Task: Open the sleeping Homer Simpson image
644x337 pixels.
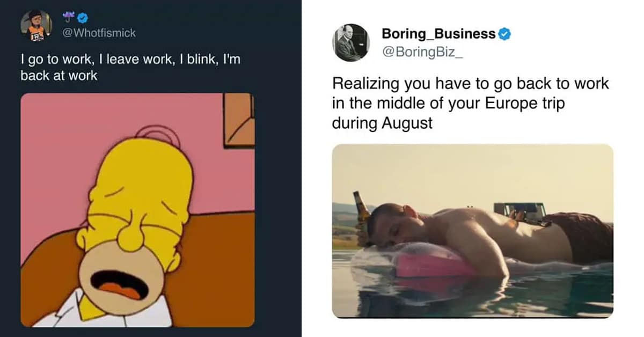Action: tap(137, 209)
